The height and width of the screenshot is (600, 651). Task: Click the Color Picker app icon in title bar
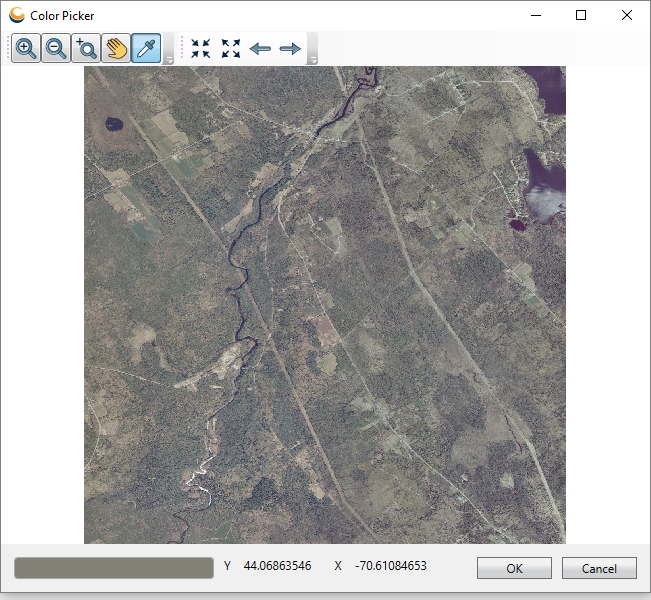click(x=17, y=15)
